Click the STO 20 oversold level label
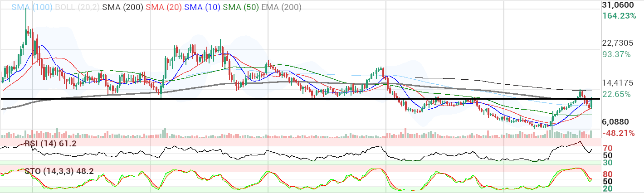This screenshot has width=644, height=193. coord(608,188)
